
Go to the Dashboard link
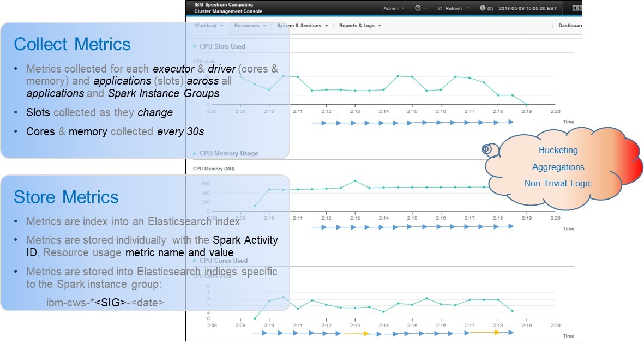pyautogui.click(x=570, y=26)
